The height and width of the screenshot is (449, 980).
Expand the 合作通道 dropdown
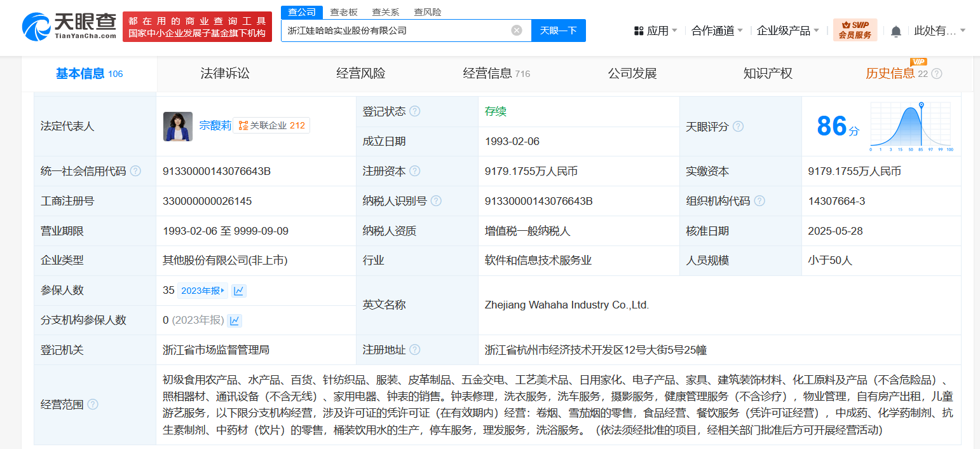click(717, 31)
